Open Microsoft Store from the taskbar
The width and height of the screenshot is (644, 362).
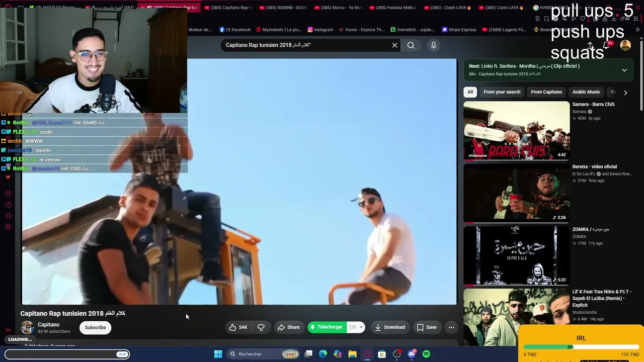(382, 354)
